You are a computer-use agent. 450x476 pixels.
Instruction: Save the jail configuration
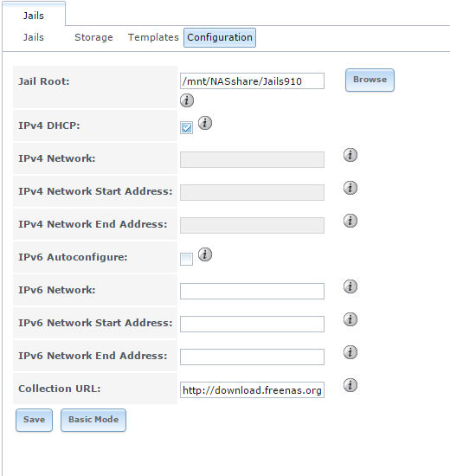coord(34,420)
